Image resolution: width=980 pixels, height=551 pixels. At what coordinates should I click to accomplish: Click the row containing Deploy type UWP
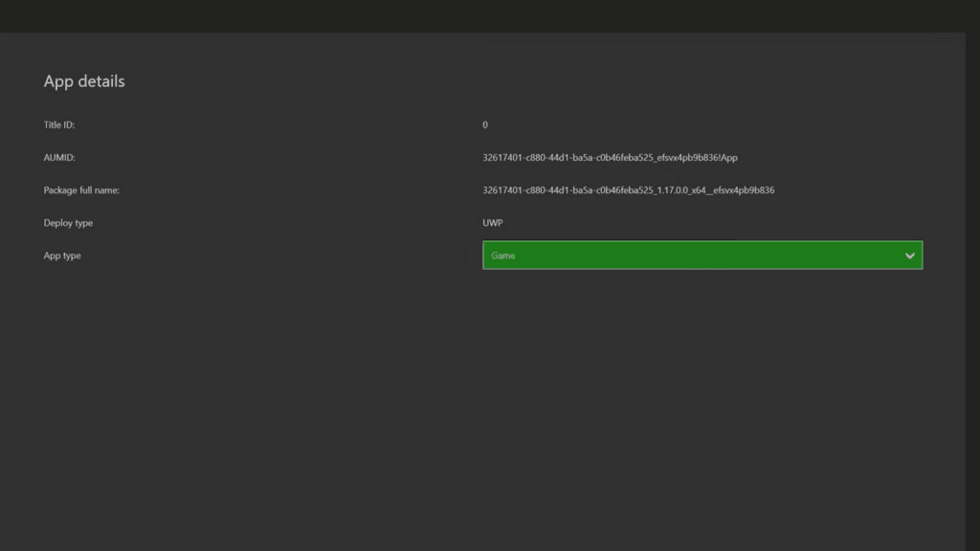point(287,222)
